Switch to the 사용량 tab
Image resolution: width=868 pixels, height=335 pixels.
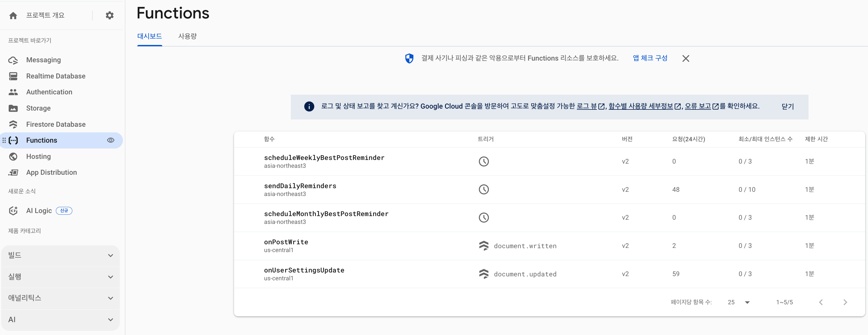pos(187,36)
